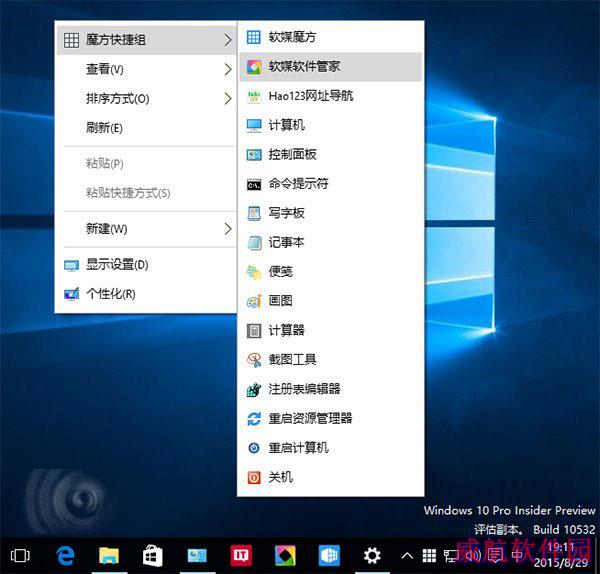
Task: Click 关机 text in submenu
Action: 280,477
